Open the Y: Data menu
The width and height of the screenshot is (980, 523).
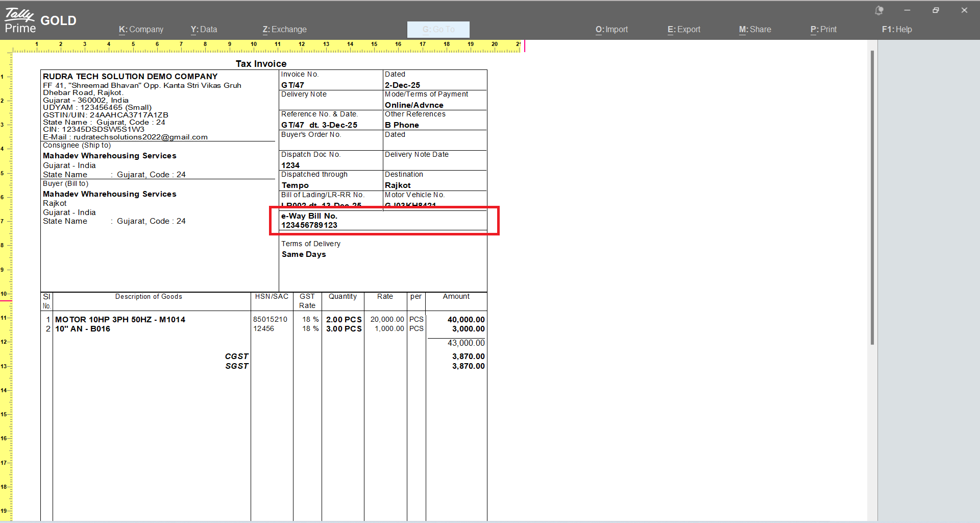[x=204, y=30]
